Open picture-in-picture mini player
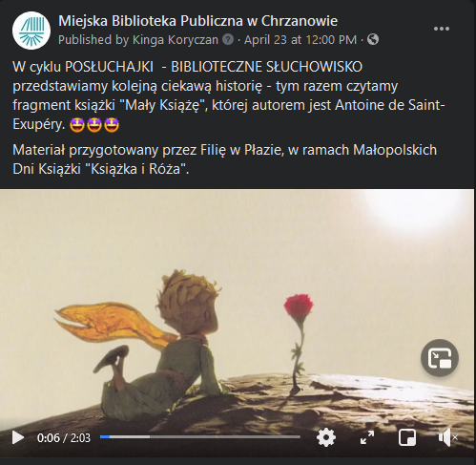Image resolution: width=476 pixels, height=465 pixels. [407, 437]
